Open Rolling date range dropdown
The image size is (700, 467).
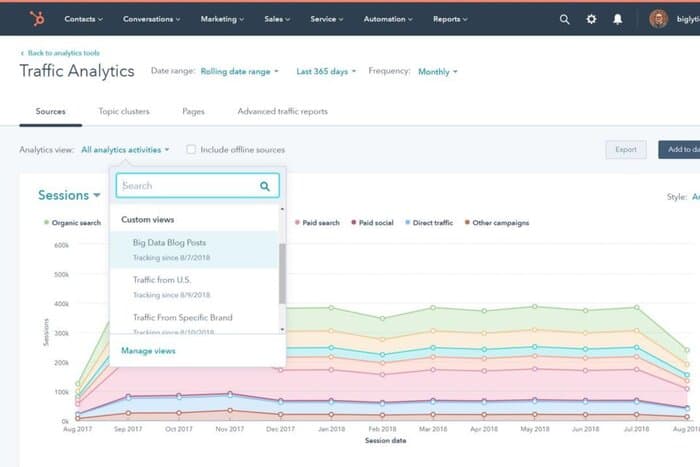tap(239, 71)
